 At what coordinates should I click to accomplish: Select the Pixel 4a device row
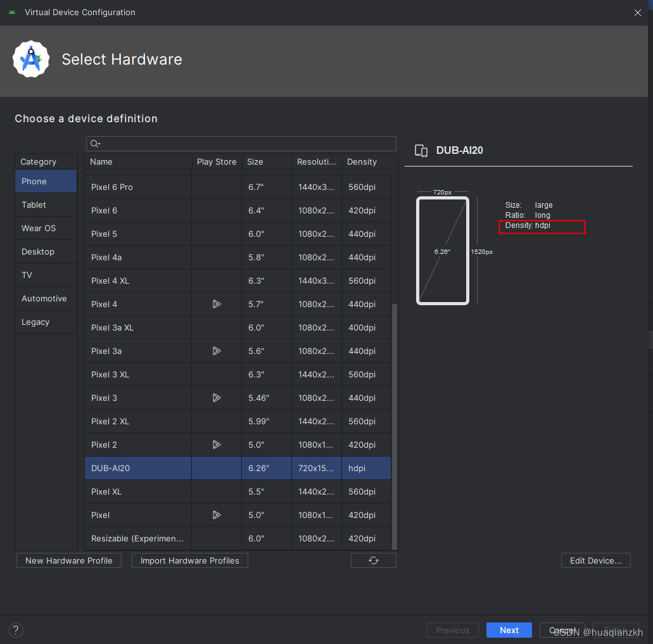click(x=238, y=257)
